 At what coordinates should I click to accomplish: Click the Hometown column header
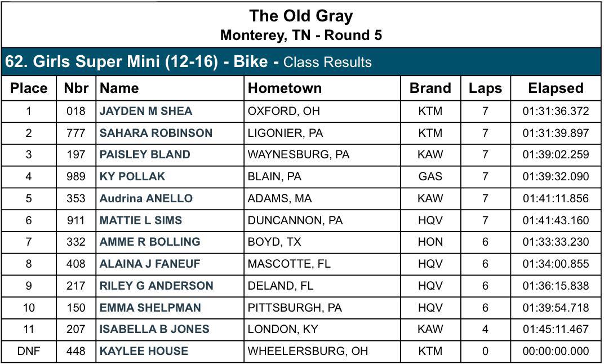pos(285,88)
